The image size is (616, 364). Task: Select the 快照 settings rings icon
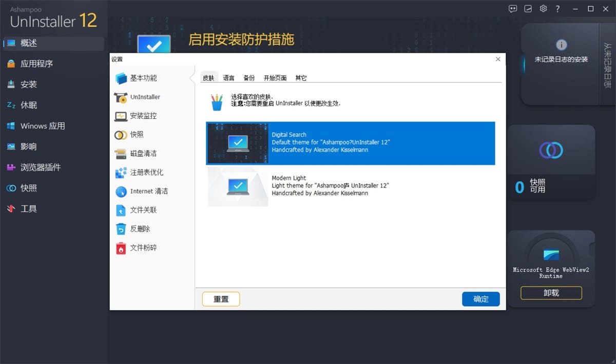(x=121, y=135)
